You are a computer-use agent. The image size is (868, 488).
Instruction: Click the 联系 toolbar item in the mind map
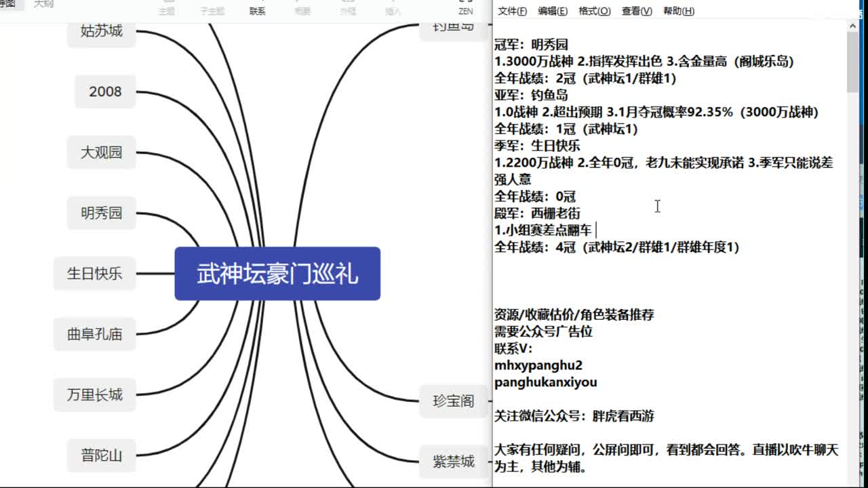[x=258, y=11]
